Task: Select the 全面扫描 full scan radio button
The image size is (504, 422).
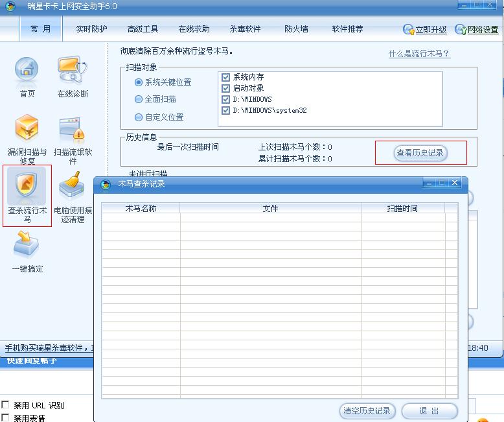Action: tap(138, 99)
